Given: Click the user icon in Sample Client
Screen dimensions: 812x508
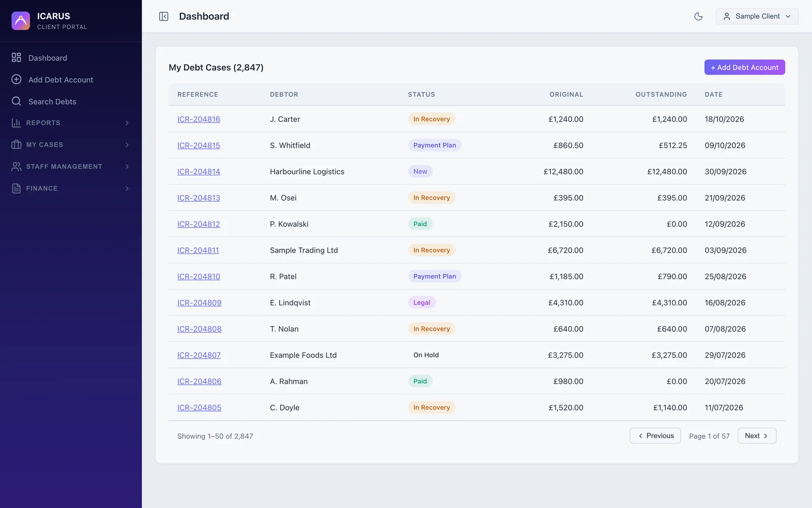Looking at the screenshot, I should 727,16.
